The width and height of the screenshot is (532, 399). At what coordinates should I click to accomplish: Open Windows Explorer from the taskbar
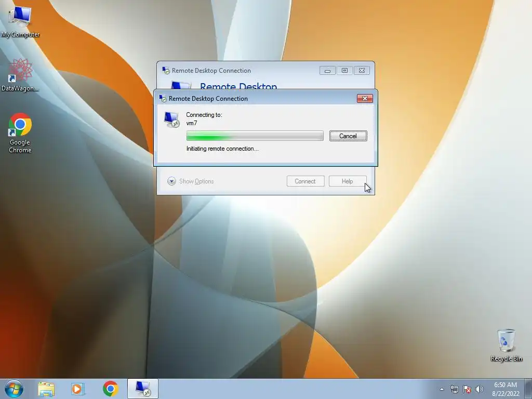coord(46,389)
